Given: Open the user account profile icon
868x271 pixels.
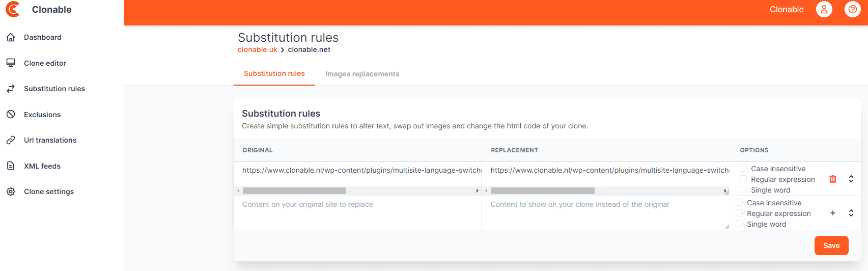Looking at the screenshot, I should coord(824,9).
